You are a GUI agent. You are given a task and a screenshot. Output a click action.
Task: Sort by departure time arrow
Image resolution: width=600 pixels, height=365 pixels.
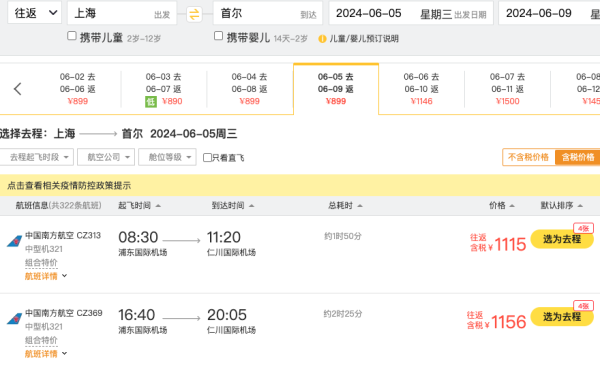click(x=158, y=206)
